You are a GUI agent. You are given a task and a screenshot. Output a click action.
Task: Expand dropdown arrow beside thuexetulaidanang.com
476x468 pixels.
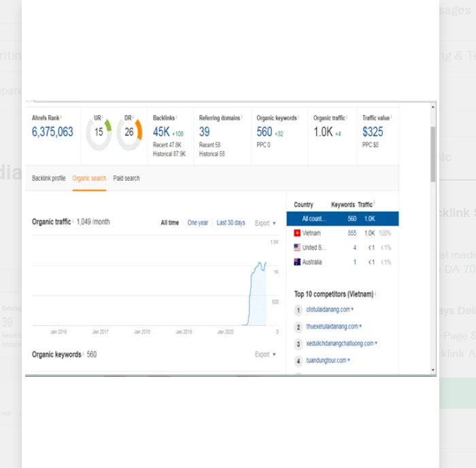(x=360, y=327)
